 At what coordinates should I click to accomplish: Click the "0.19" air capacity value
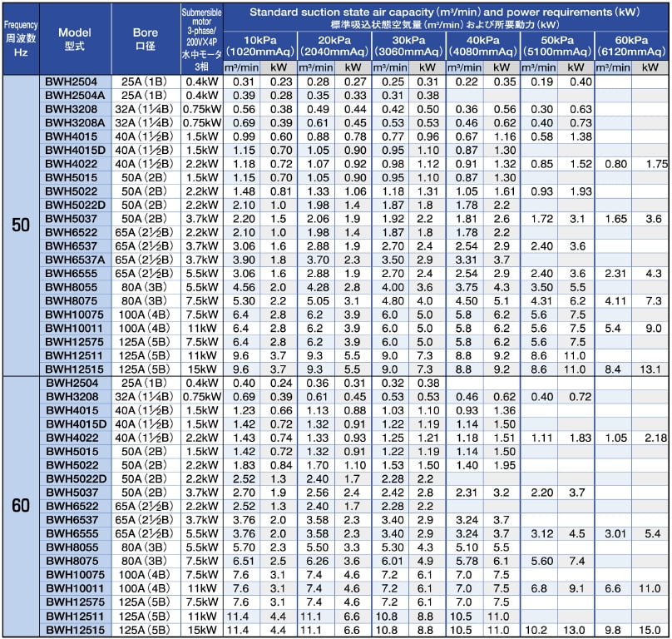[x=541, y=82]
